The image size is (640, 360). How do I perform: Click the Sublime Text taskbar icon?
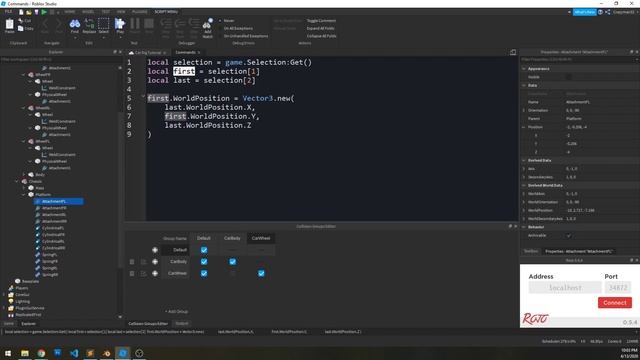[90, 353]
